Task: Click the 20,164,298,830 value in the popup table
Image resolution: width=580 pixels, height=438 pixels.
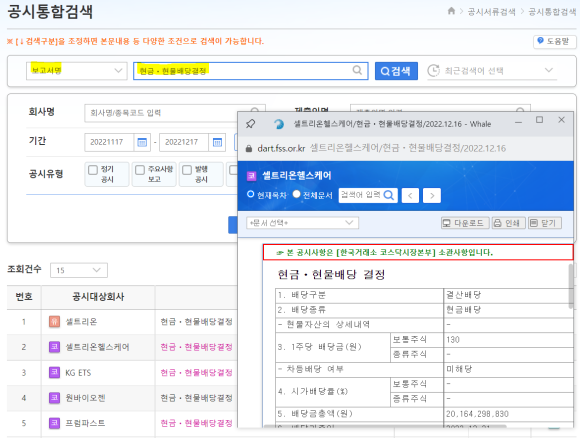Action: tap(477, 414)
